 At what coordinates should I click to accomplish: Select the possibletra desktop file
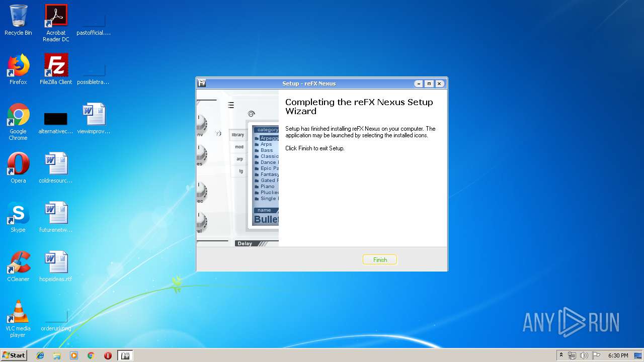(94, 72)
